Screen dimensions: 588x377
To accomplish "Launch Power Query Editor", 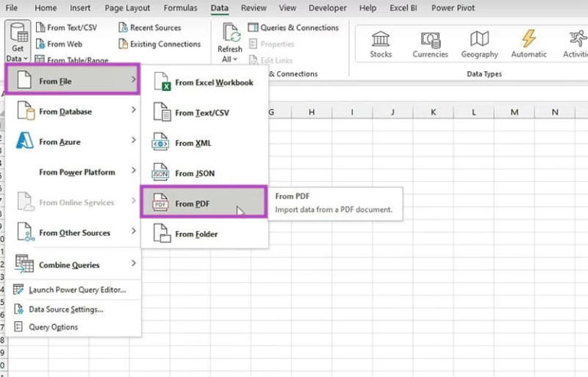I will 73,290.
